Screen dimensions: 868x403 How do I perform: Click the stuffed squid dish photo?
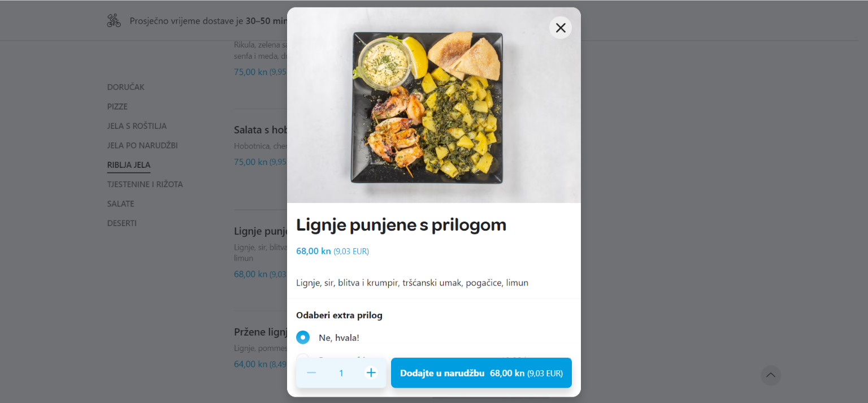[434, 105]
